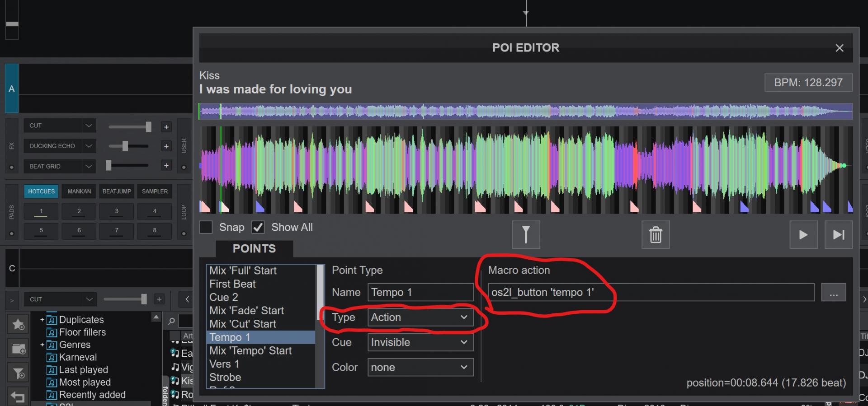This screenshot has height=406, width=868.
Task: Click plus button next to BEAT GRID slider
Action: click(x=166, y=165)
